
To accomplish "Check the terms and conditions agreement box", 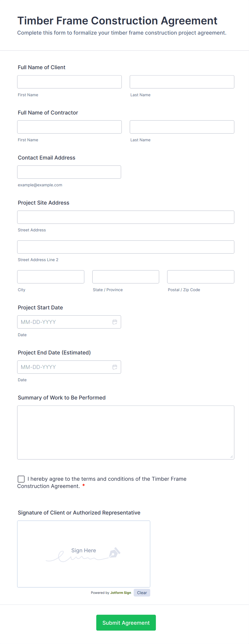I will tap(21, 479).
